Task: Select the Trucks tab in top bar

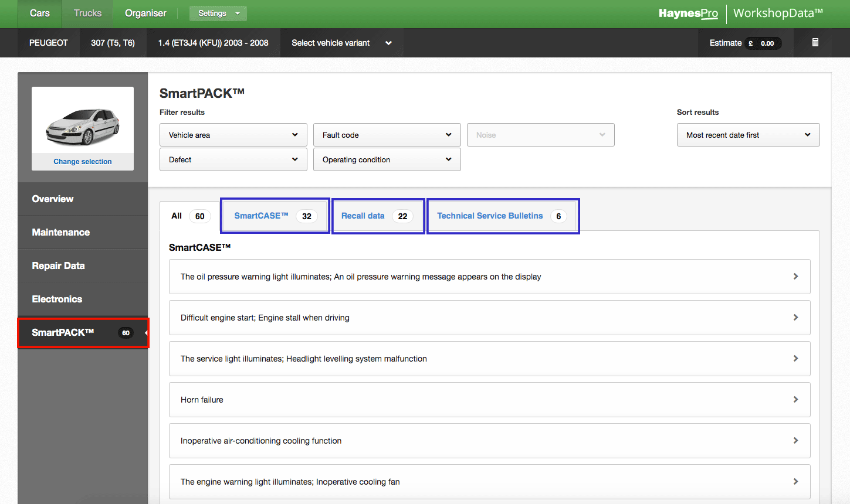Action: click(88, 13)
